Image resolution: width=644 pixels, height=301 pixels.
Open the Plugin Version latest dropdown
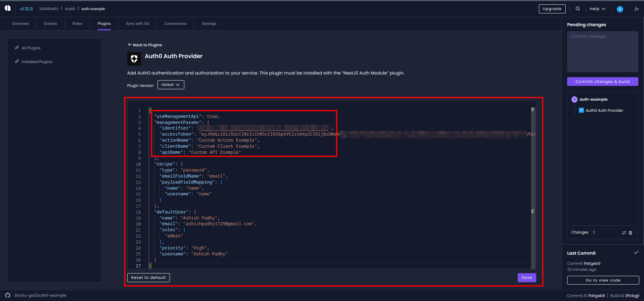[x=171, y=85]
